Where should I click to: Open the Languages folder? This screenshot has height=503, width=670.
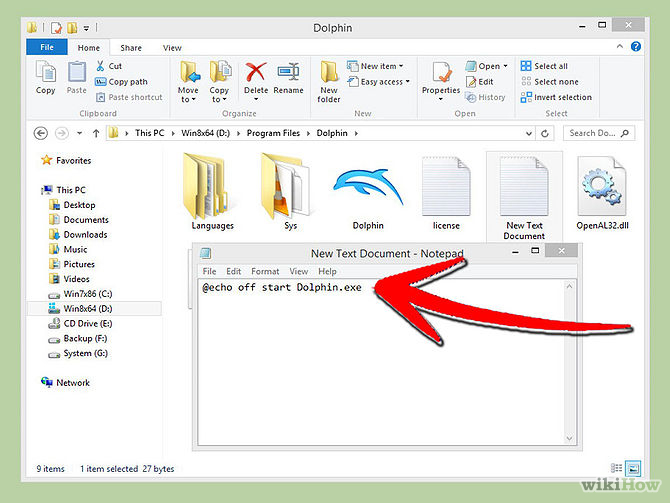point(212,192)
